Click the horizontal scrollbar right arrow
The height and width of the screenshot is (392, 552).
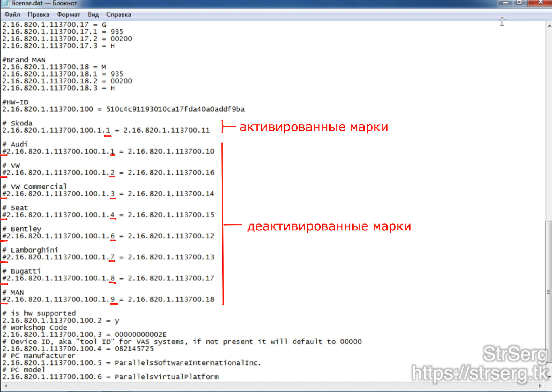pyautogui.click(x=540, y=386)
